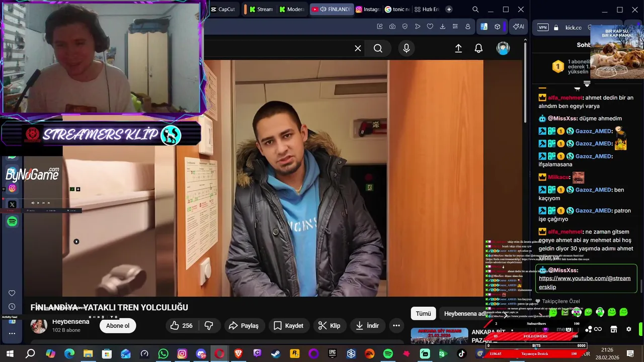
Task: Add page to bookmarks with heart icon
Action: click(x=430, y=27)
